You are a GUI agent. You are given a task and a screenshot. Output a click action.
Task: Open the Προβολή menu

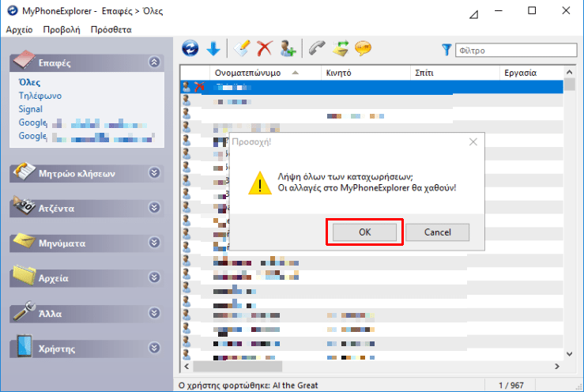pos(62,30)
